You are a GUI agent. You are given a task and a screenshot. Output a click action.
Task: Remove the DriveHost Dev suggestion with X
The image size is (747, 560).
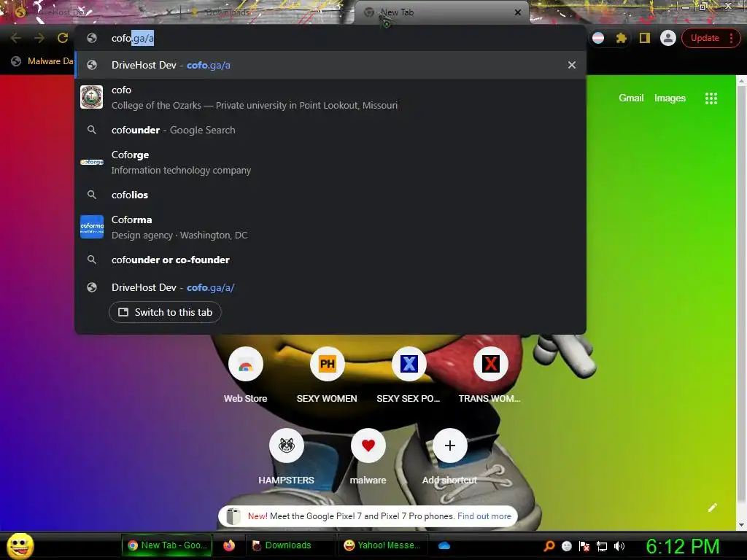pyautogui.click(x=572, y=65)
